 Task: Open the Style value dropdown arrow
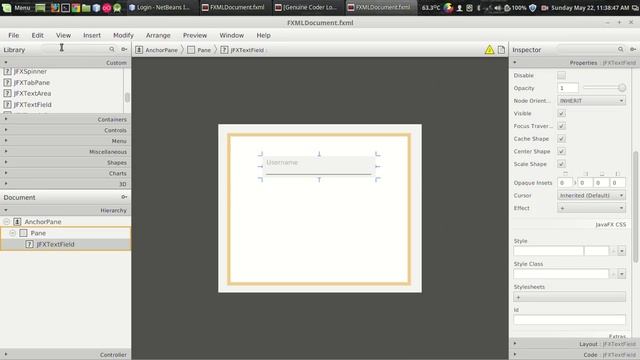pyautogui.click(x=622, y=251)
